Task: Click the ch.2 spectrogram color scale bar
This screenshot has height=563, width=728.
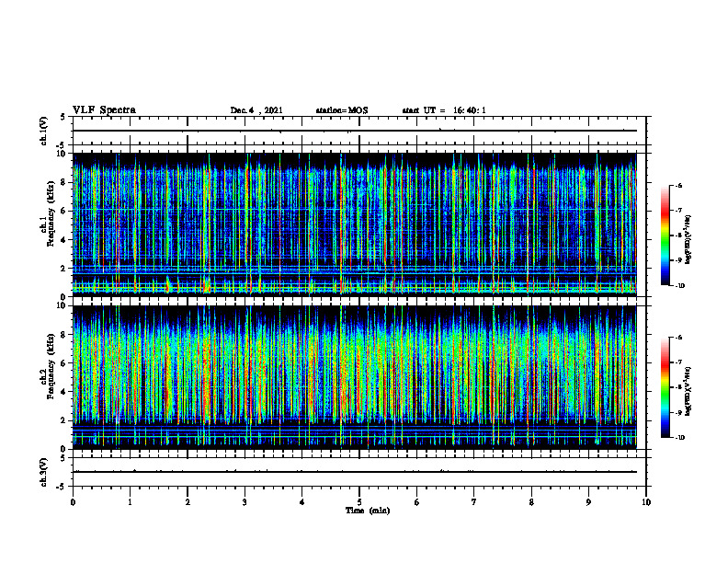Action: [x=665, y=387]
